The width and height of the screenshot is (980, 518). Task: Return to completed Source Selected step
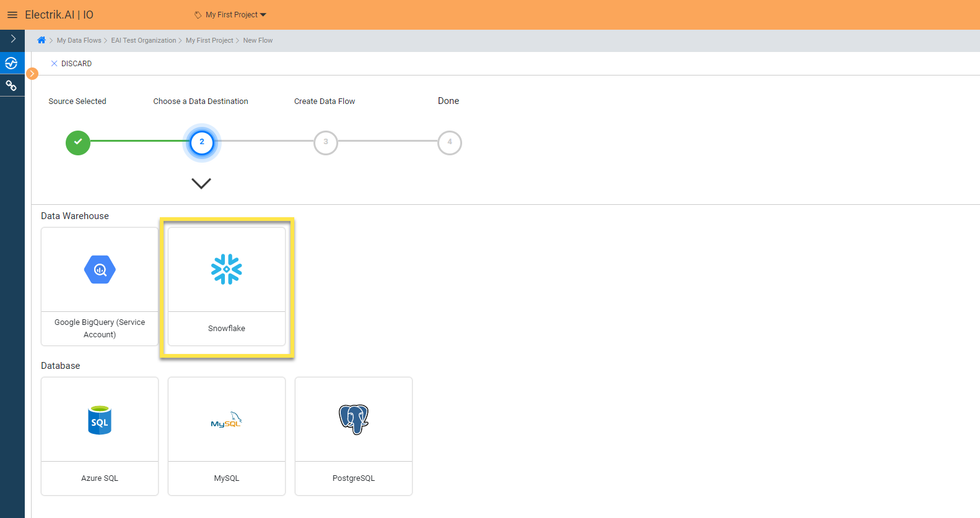78,142
